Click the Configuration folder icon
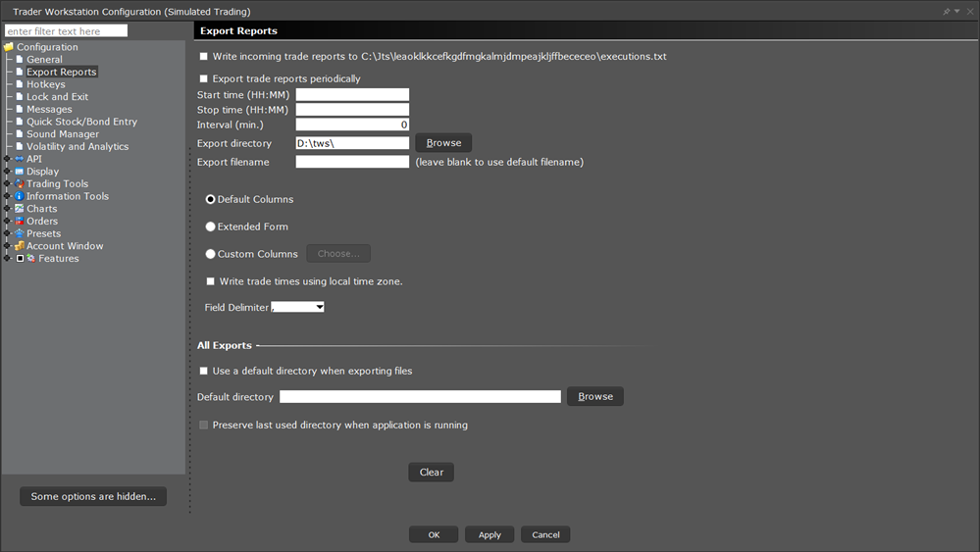Image resolution: width=980 pixels, height=552 pixels. tap(9, 47)
